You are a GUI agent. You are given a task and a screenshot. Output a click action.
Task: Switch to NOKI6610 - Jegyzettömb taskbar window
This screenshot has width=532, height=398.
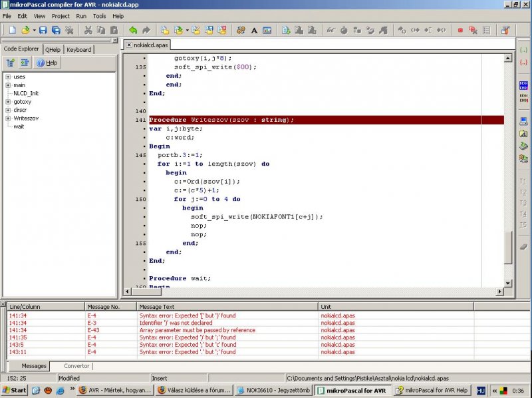[273, 390]
